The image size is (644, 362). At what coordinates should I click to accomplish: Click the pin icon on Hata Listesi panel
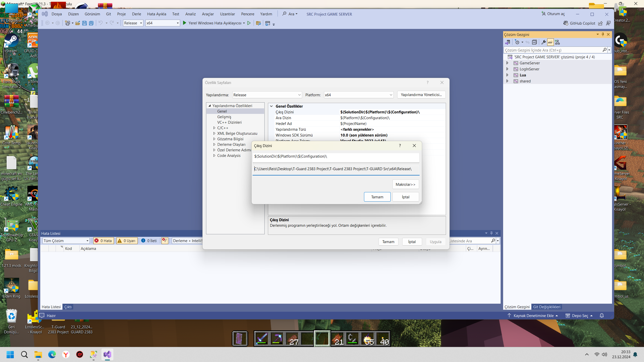pos(491,233)
